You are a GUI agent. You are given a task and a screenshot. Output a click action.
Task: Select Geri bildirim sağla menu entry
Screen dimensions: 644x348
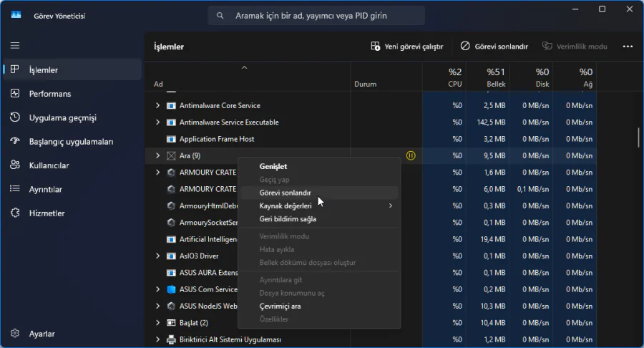(319, 219)
